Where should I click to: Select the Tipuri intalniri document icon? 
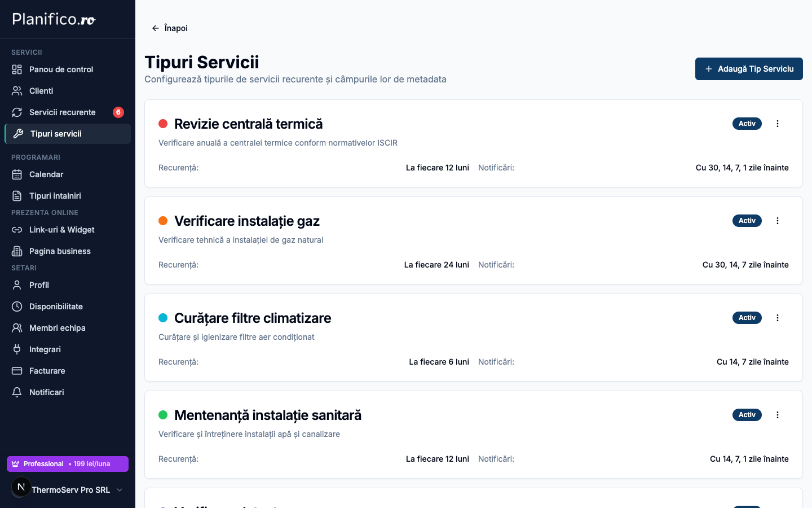click(16, 195)
